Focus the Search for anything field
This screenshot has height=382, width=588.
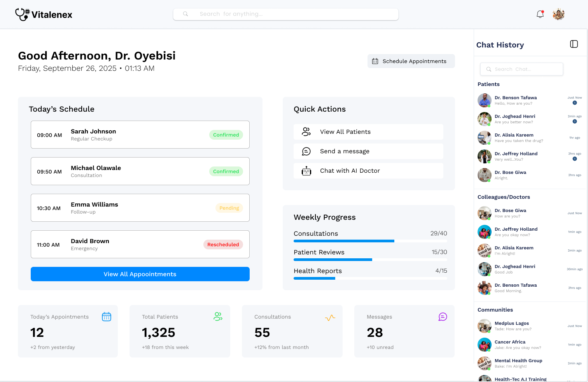pyautogui.click(x=286, y=14)
